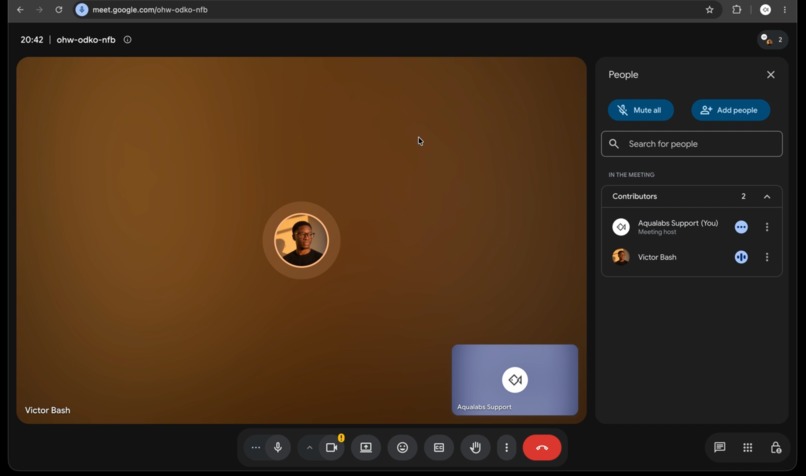This screenshot has width=806, height=476.
Task: Toggle the camera on or off
Action: pyautogui.click(x=332, y=448)
